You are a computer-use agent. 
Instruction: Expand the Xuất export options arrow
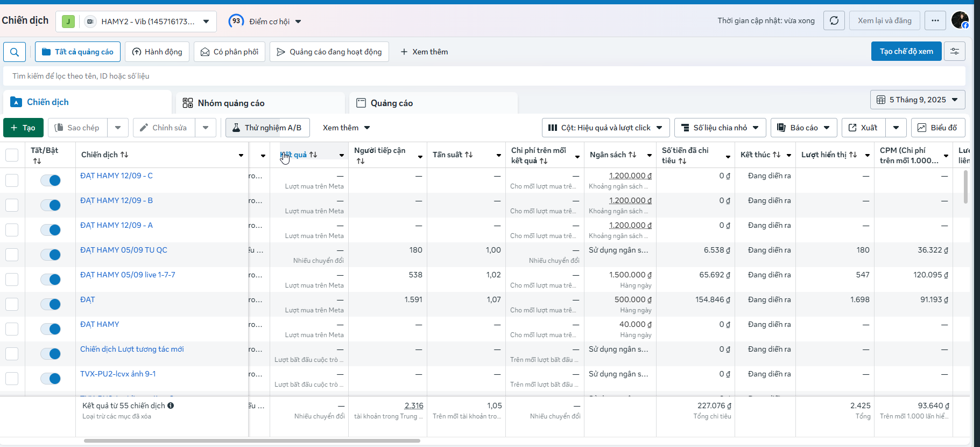pyautogui.click(x=896, y=128)
